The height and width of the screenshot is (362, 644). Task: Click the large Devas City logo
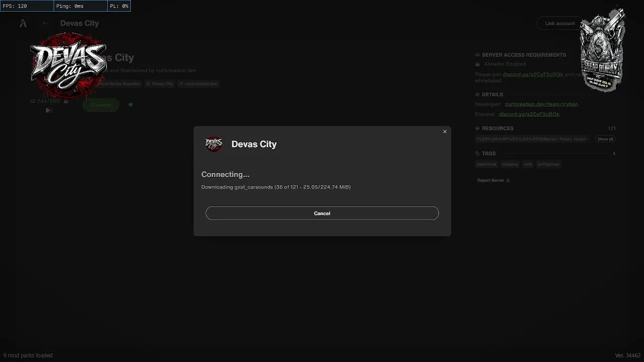68,65
